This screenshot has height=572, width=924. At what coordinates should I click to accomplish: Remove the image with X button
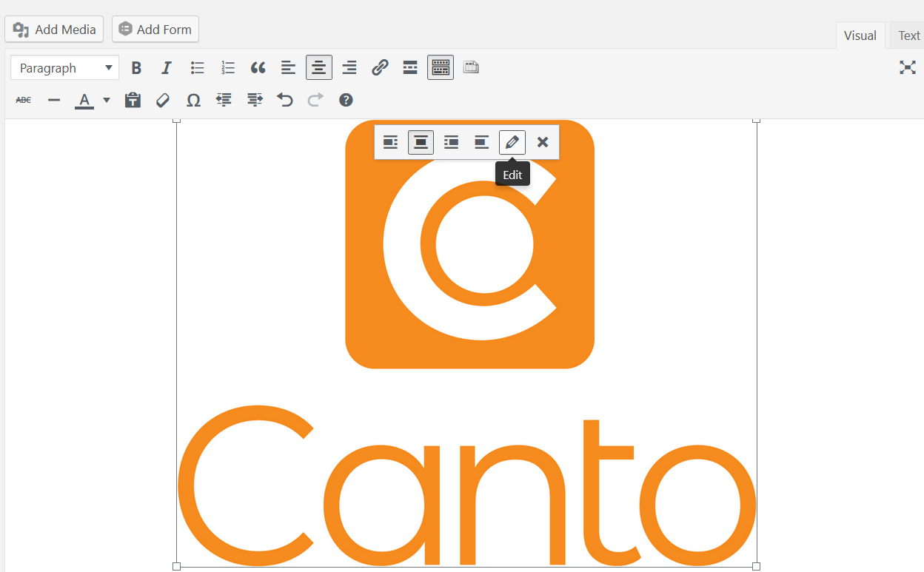pos(543,142)
